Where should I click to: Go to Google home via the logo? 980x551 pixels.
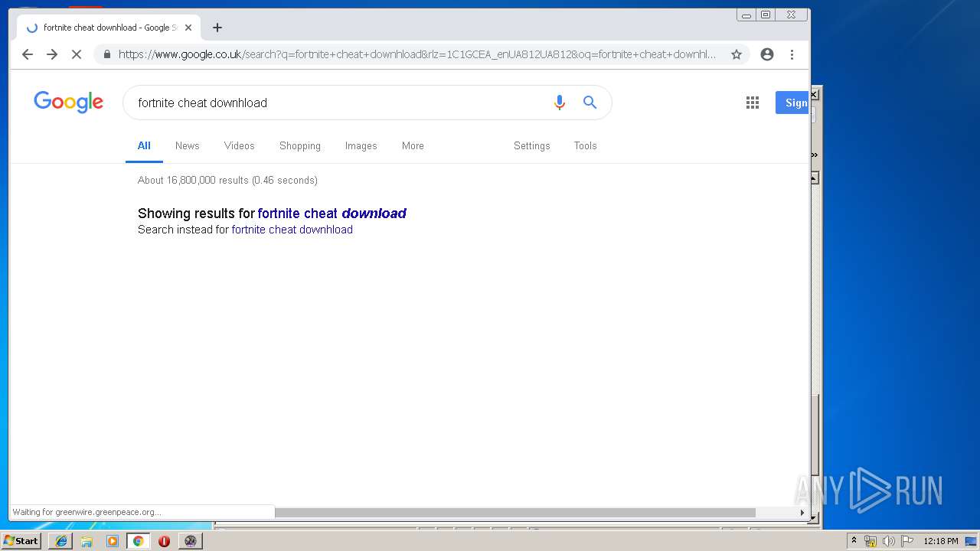tap(68, 102)
